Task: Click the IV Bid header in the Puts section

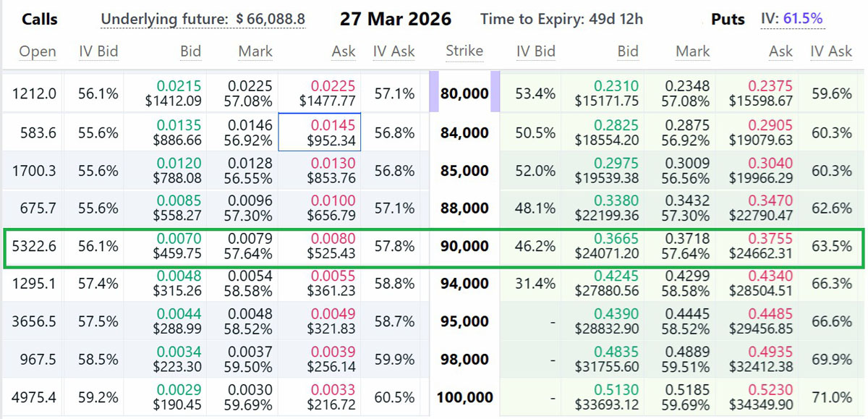Action: coord(538,51)
